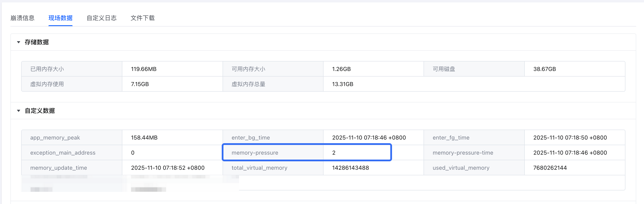Screen dimensions: 644x204
Task: Switch to the 崩溃信息 tab
Action: 22,18
